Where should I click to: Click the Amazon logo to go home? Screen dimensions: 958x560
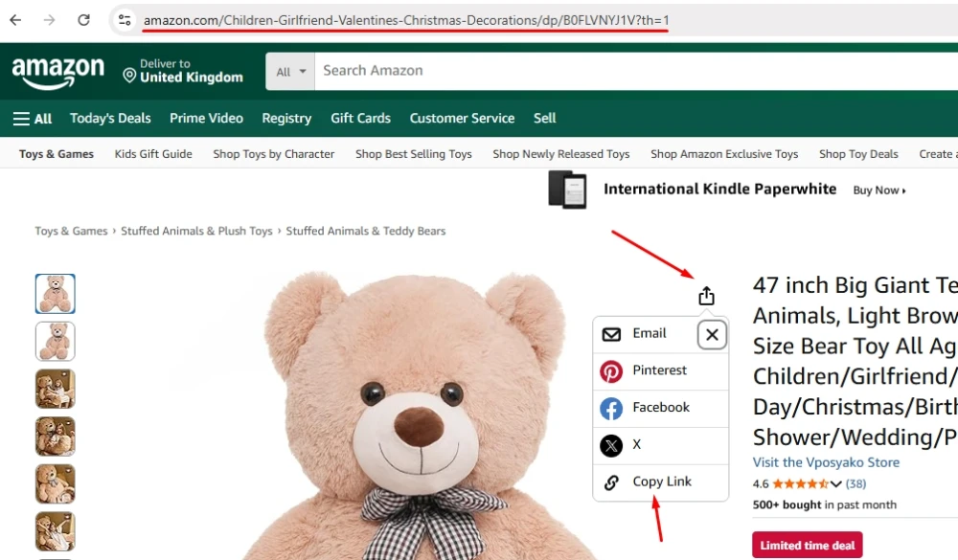click(x=58, y=71)
